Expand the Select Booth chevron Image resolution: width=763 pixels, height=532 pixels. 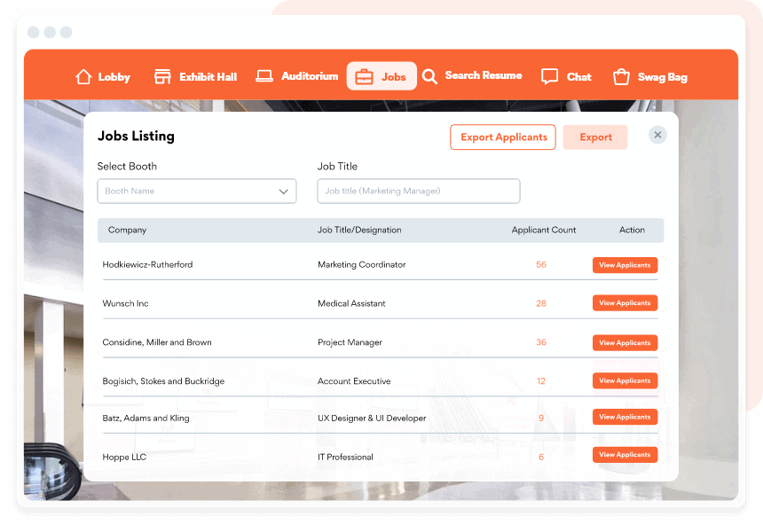pos(283,191)
